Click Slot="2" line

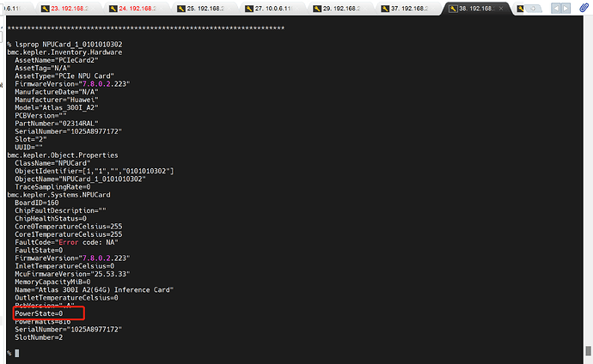[31, 139]
